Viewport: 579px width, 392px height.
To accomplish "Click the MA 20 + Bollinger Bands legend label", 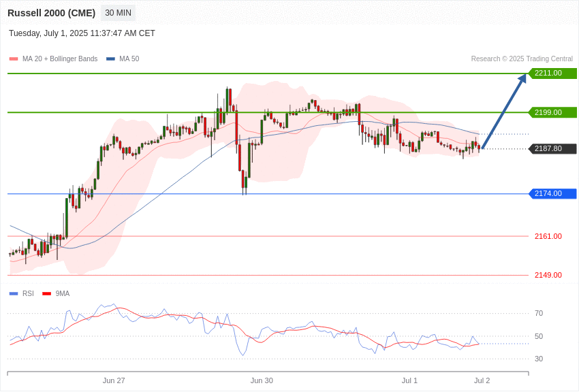I will [x=60, y=59].
